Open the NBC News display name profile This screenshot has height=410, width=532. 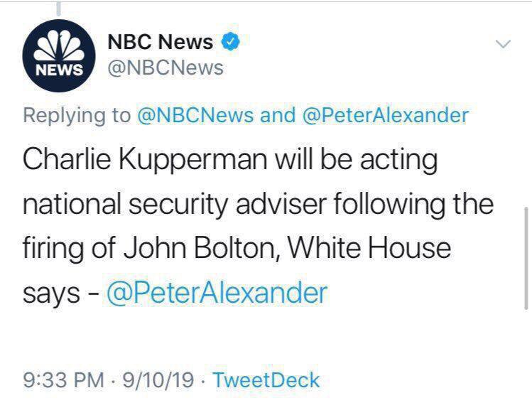point(160,43)
